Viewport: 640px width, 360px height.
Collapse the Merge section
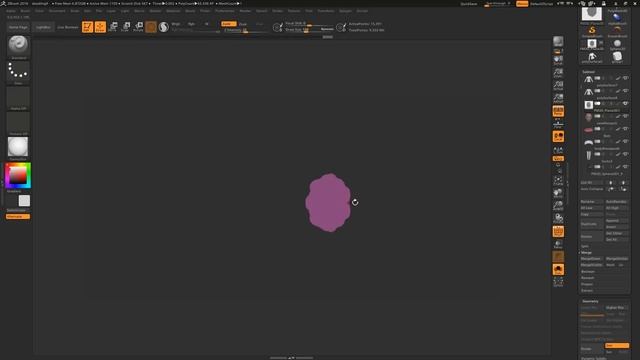pyautogui.click(x=586, y=253)
